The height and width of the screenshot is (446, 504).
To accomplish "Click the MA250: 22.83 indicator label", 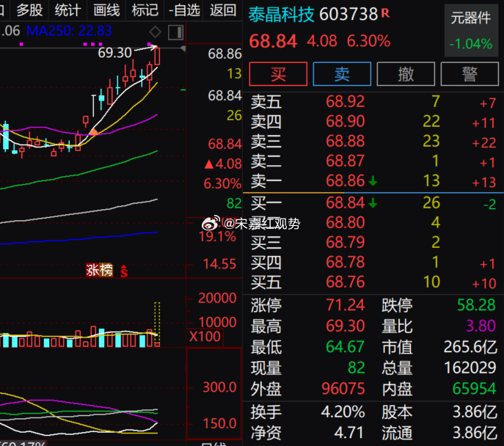I will 69,31.
